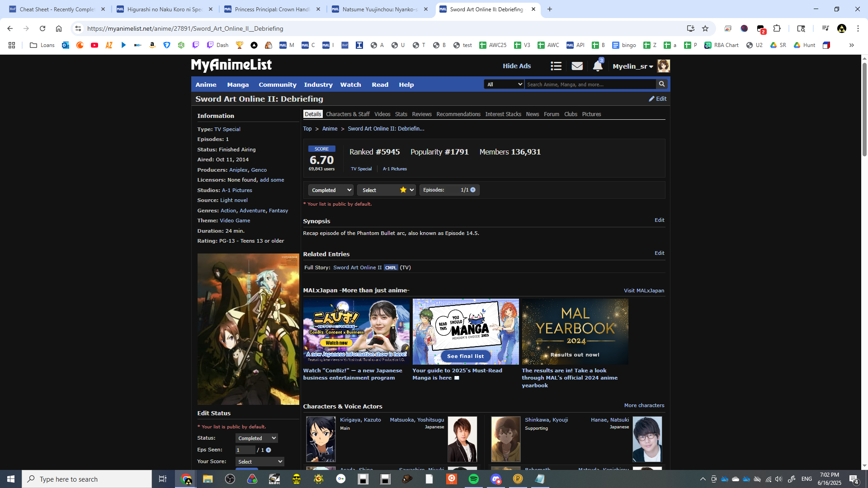Open Your Score dropdown in Edit Status
Screen dimensions: 868x488
point(259,462)
